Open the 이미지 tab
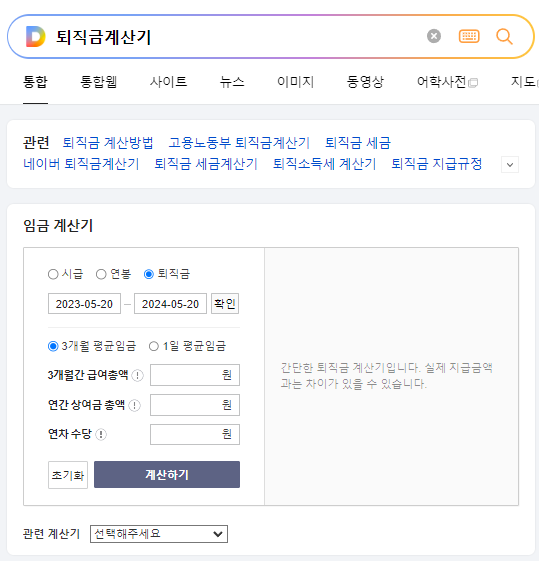Screen dimensions: 539x561 (296, 82)
